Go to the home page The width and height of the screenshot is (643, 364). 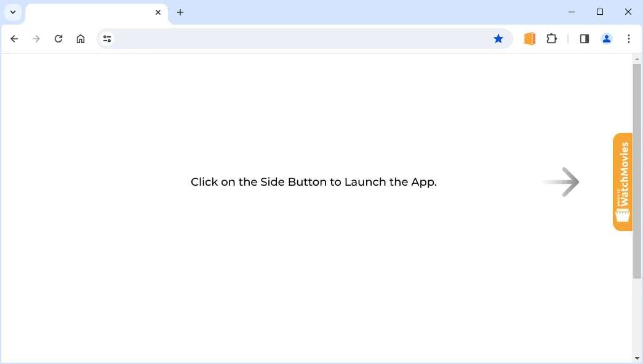[x=81, y=39]
